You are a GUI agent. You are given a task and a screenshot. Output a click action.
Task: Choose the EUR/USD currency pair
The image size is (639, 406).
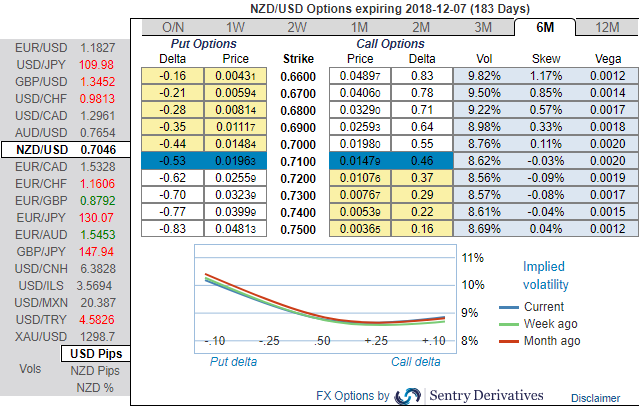pos(65,48)
